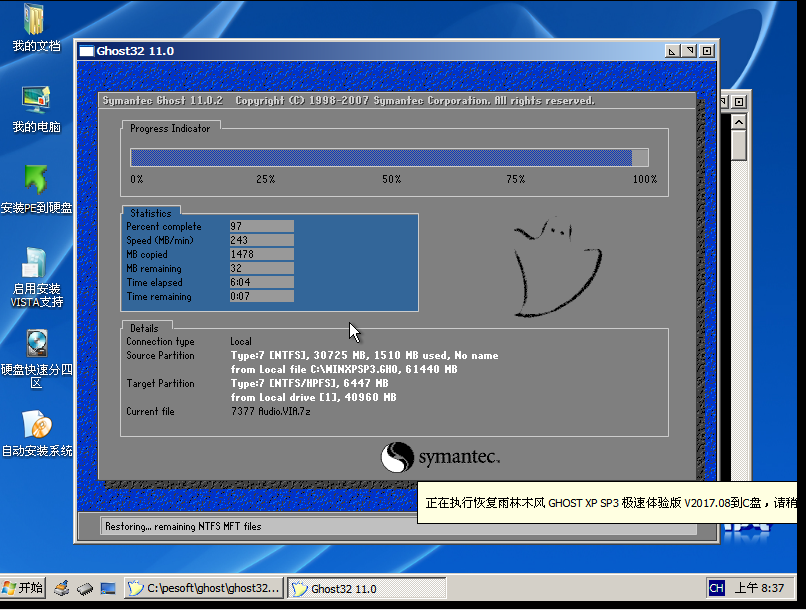Click the Details group label
This screenshot has height=610, width=806.
[144, 328]
